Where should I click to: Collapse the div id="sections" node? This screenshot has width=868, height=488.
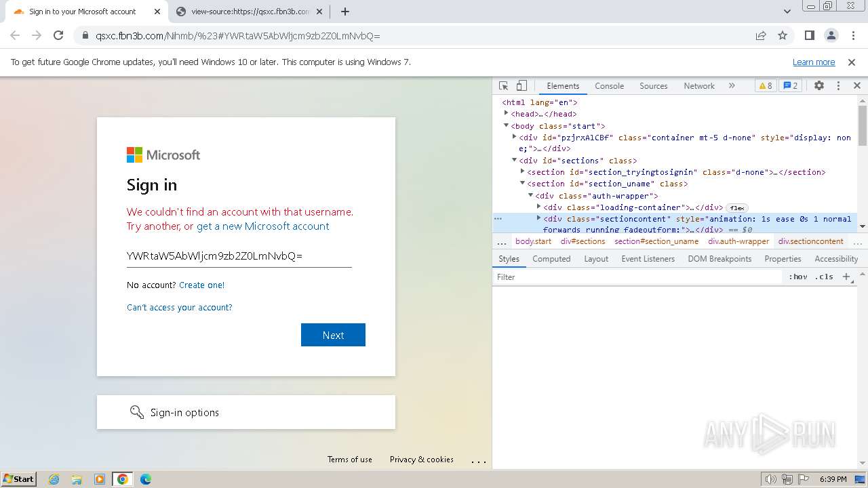pos(514,160)
